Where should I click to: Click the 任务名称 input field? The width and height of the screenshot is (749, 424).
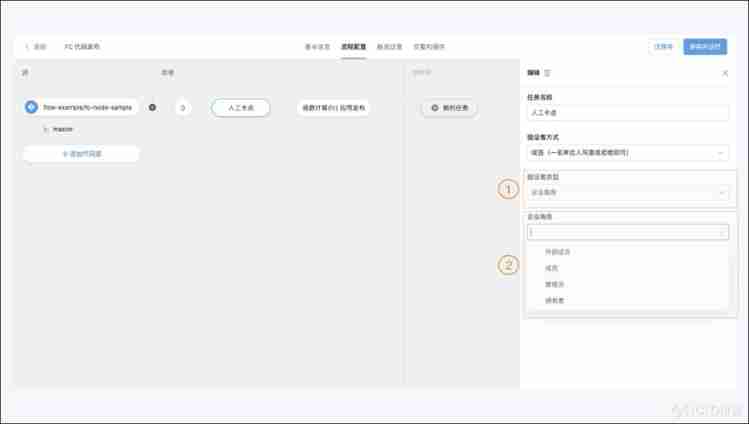pyautogui.click(x=628, y=113)
